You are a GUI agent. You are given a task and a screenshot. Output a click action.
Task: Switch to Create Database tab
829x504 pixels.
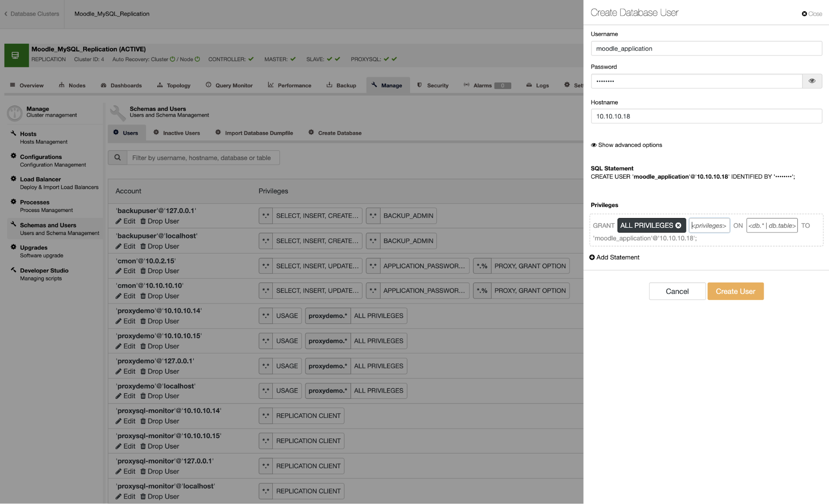[x=335, y=133]
